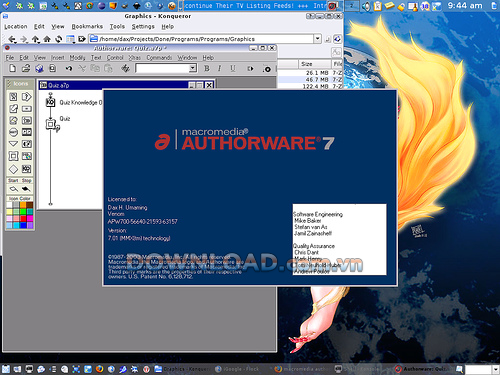This screenshot has height=375, width=500.
Task: Open Konqueror Location menu
Action: 16,26
